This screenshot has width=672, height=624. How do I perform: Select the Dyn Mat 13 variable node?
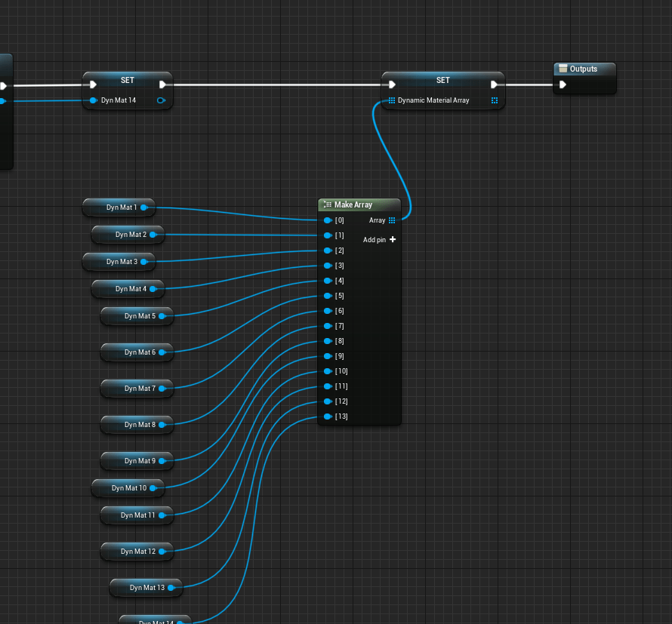(x=144, y=588)
